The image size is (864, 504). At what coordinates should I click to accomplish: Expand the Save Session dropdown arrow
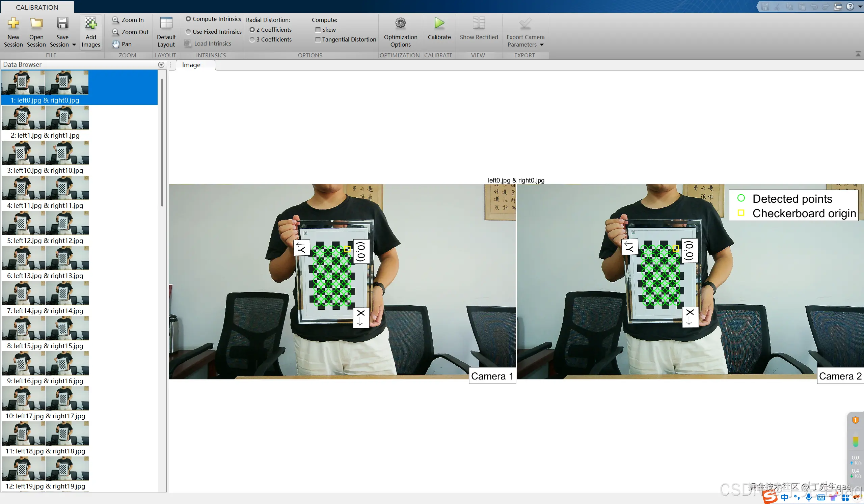click(74, 45)
